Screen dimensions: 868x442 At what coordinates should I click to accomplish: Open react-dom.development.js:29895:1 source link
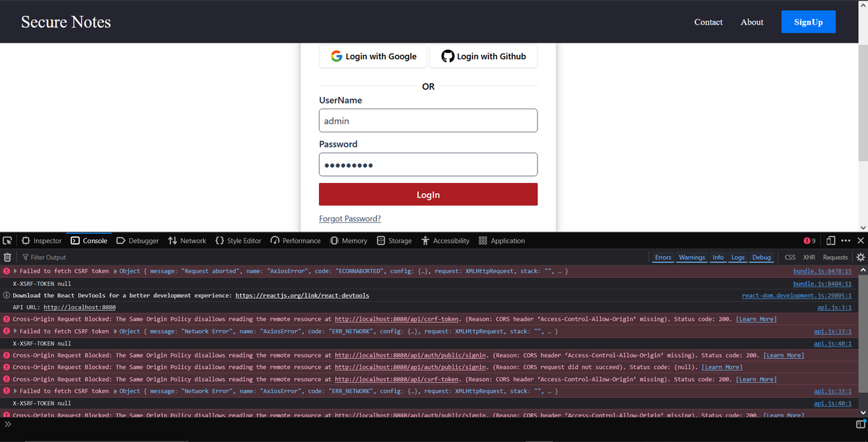pos(796,295)
